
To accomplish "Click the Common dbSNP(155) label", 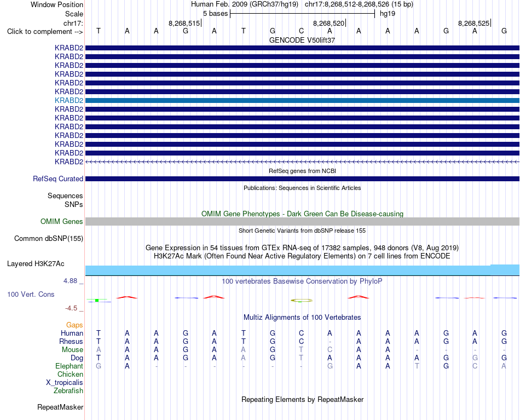I will click(x=49, y=239).
